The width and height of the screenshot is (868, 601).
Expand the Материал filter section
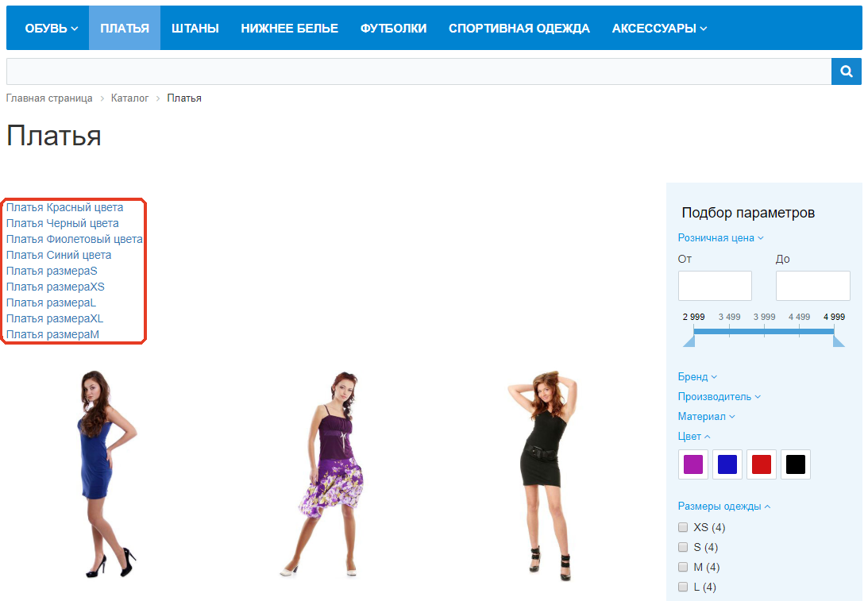click(x=706, y=417)
